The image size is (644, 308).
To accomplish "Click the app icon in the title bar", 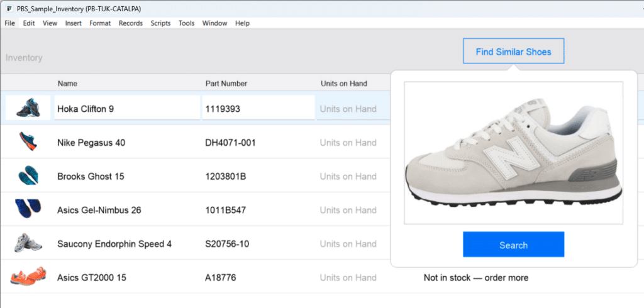I will 9,9.
